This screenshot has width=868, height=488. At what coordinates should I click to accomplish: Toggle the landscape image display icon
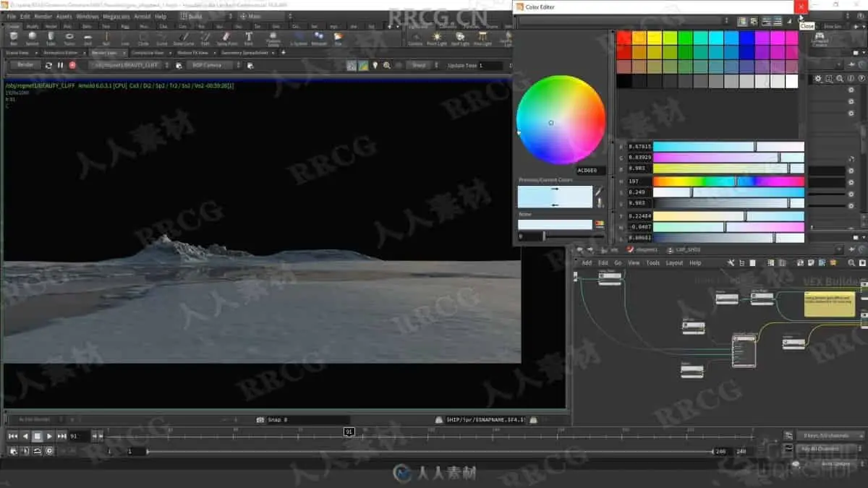click(x=363, y=65)
